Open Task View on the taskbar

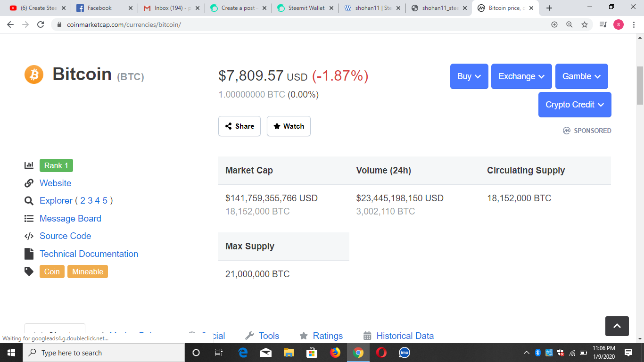(219, 353)
